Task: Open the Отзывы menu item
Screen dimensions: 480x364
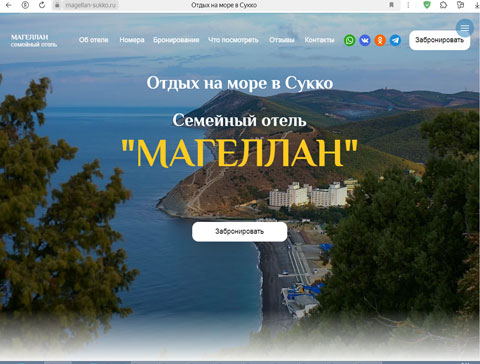Action: tap(282, 40)
